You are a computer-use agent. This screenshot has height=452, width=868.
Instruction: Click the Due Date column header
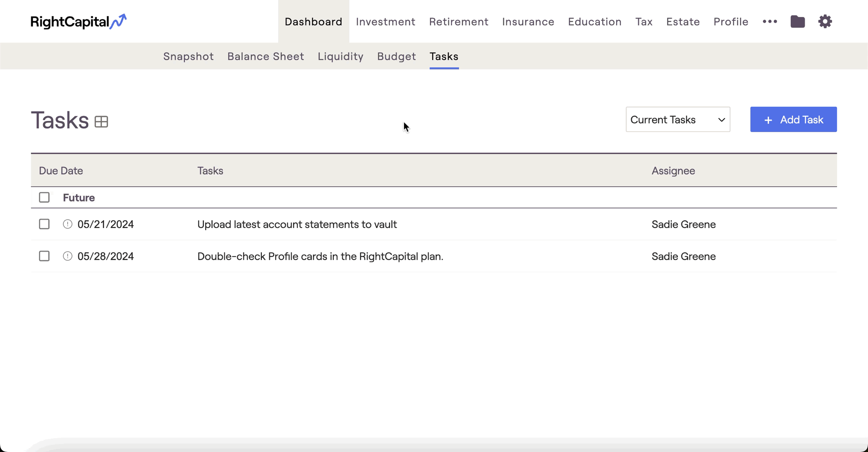61,171
